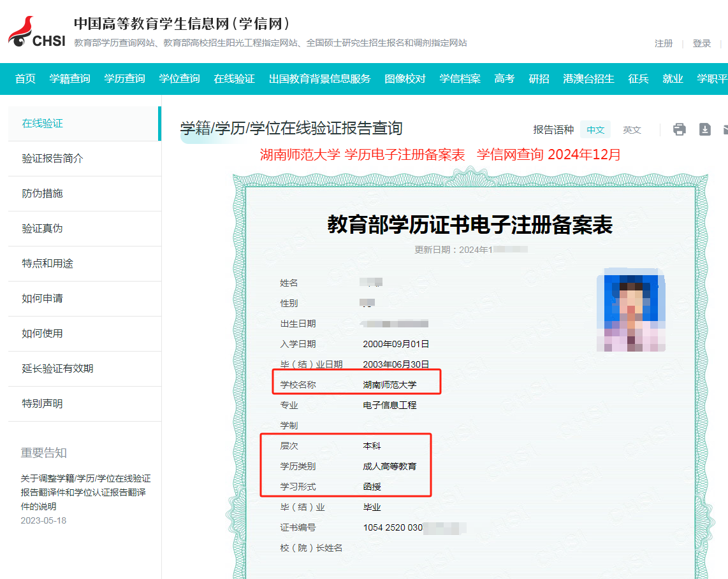Select 如何申请 in the sidebar

(x=85, y=299)
